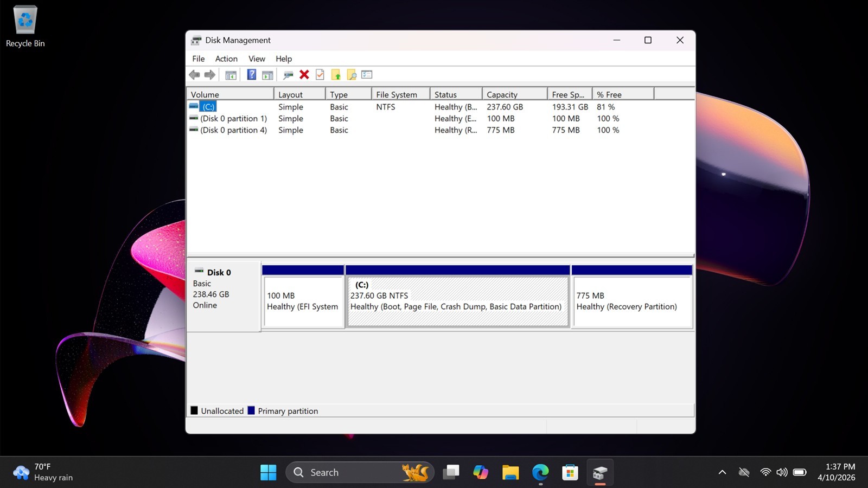Viewport: 868px width, 488px height.
Task: Open the Help menu
Action: 284,59
